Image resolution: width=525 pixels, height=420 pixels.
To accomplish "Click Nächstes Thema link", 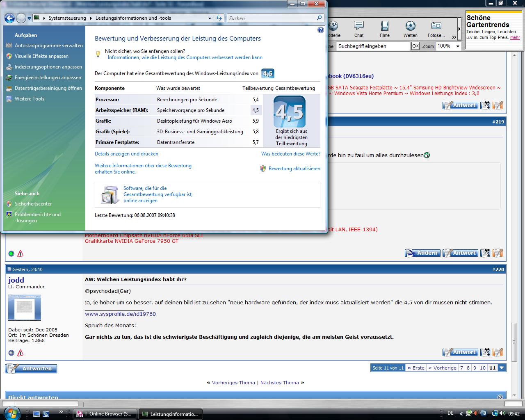I will tap(279, 383).
